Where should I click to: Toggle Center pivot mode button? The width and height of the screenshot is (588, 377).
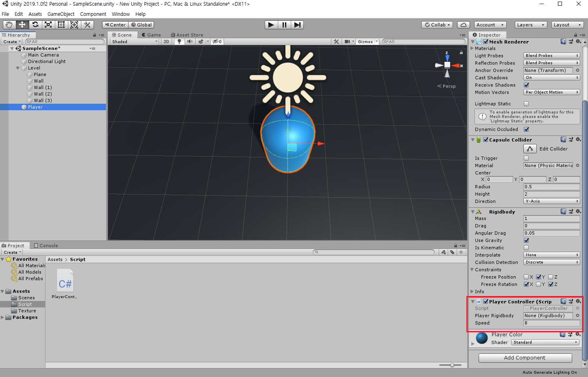pyautogui.click(x=115, y=25)
